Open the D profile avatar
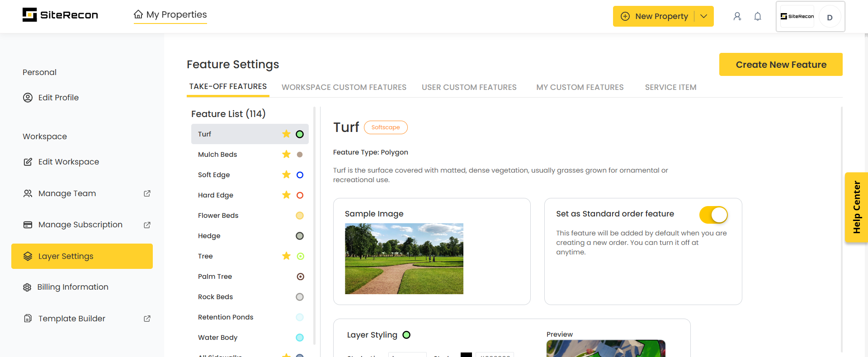 tap(830, 17)
